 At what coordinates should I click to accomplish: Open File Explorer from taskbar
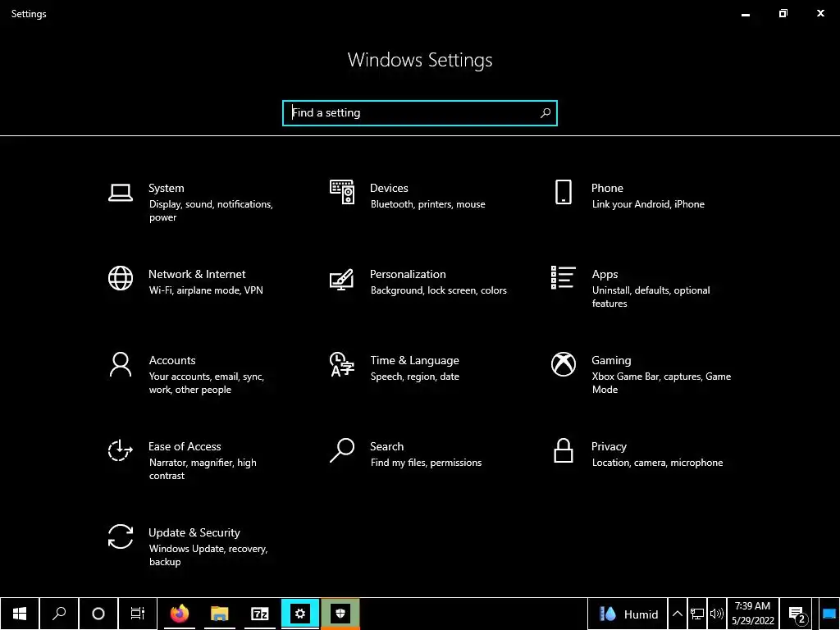[220, 614]
